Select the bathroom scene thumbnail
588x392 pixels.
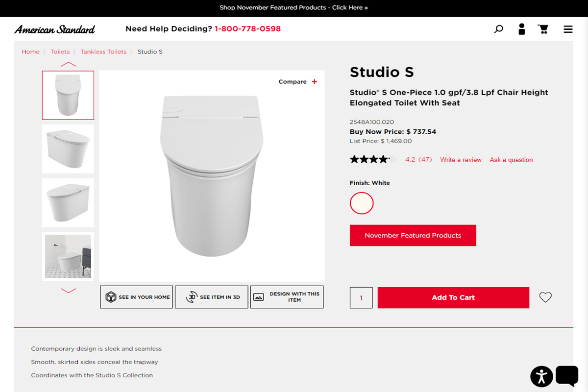click(68, 256)
